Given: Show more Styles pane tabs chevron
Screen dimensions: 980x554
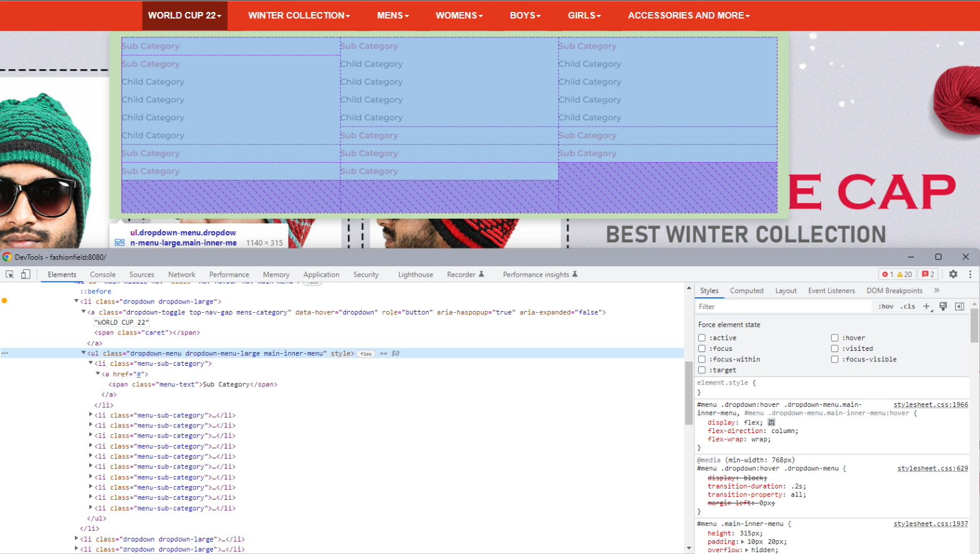Looking at the screenshot, I should tap(936, 290).
